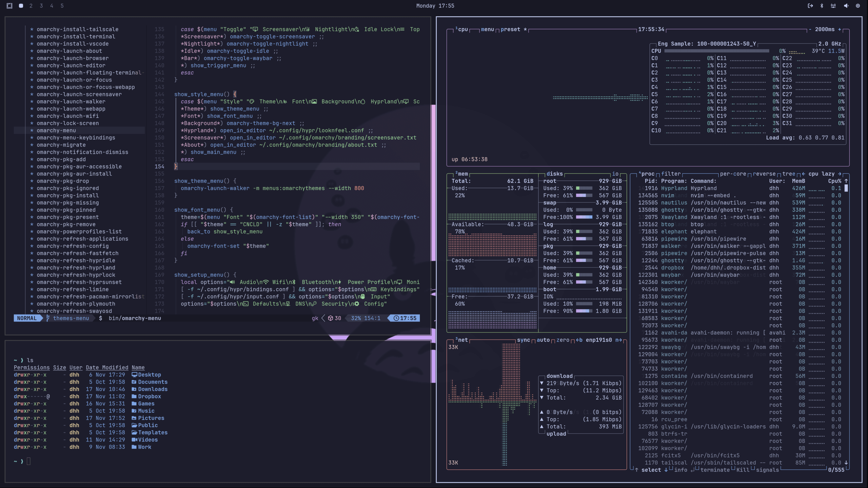This screenshot has height=488, width=868.
Task: Switch to workspace 3 in top bar
Action: point(41,6)
